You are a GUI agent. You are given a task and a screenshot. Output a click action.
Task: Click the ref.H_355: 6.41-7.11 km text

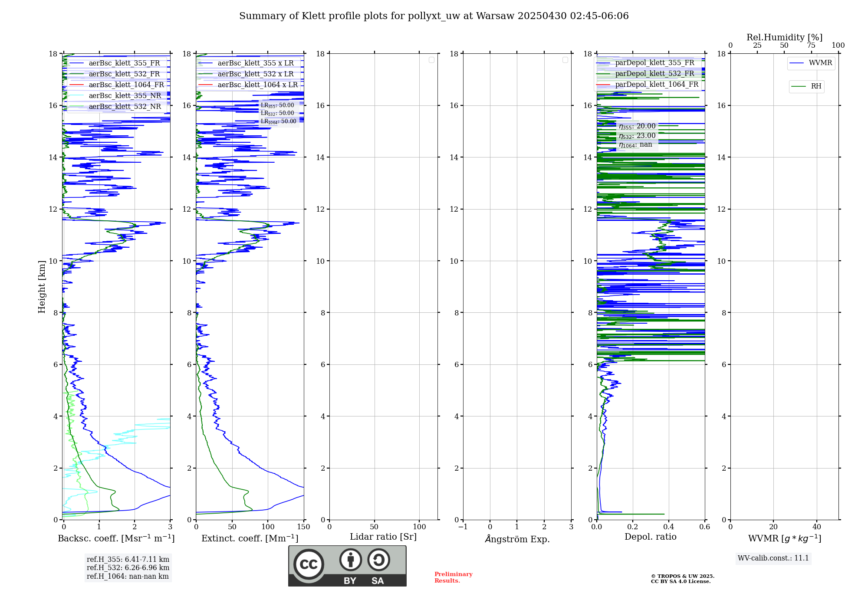point(128,560)
